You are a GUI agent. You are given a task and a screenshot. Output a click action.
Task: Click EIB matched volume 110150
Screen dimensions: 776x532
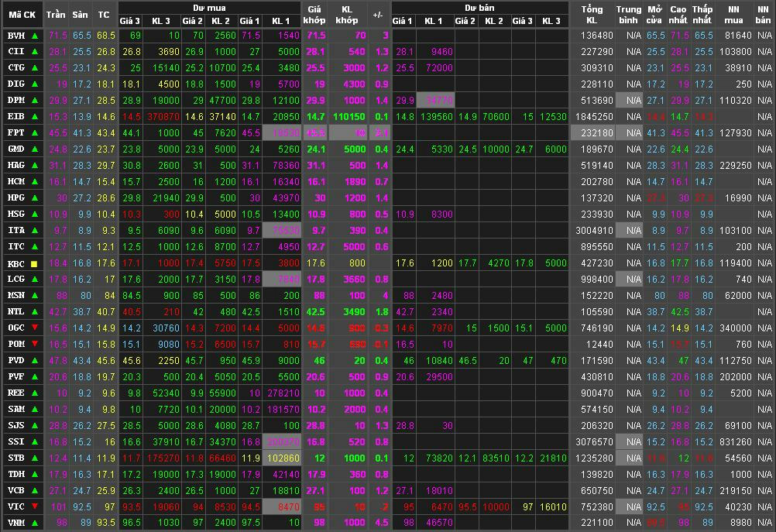(x=349, y=117)
